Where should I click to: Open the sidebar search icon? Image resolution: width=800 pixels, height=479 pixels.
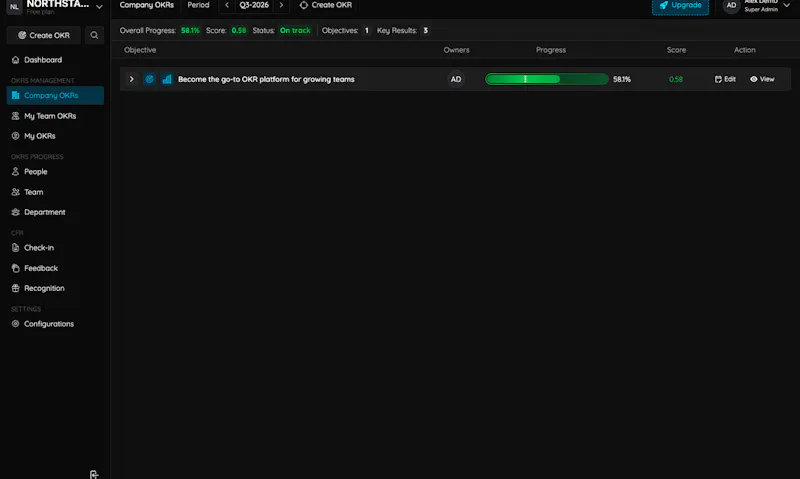94,35
